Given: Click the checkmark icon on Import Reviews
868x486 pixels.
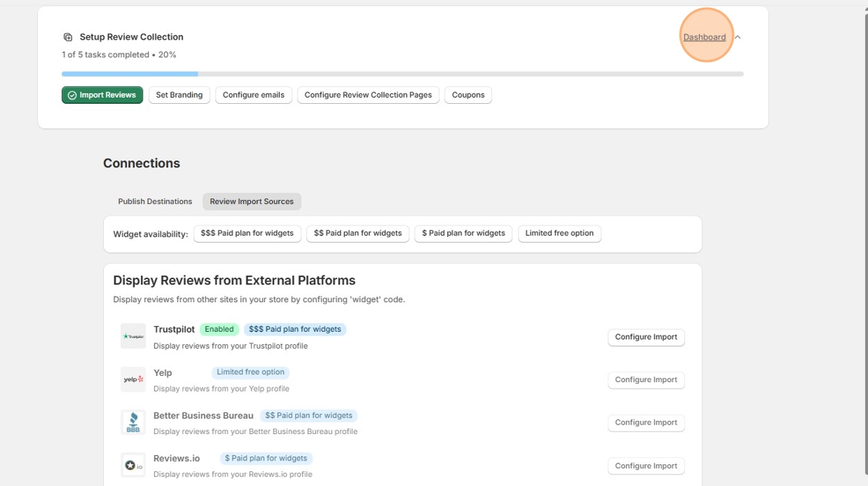Looking at the screenshot, I should 72,95.
